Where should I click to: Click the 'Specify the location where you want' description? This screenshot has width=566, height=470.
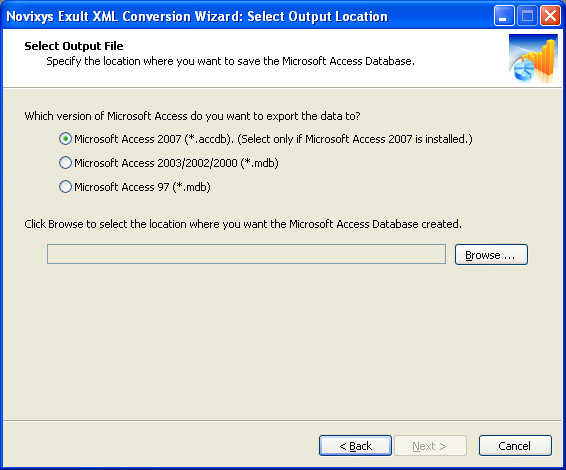[230, 61]
